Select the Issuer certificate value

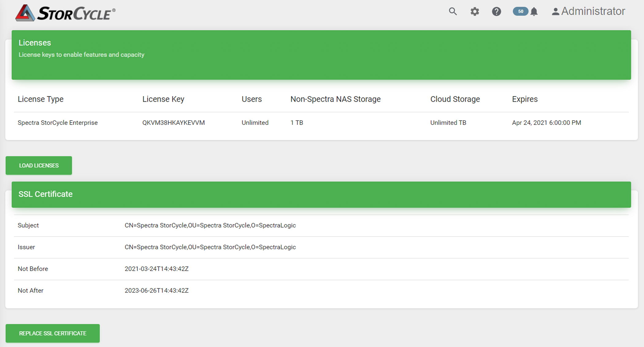point(210,247)
